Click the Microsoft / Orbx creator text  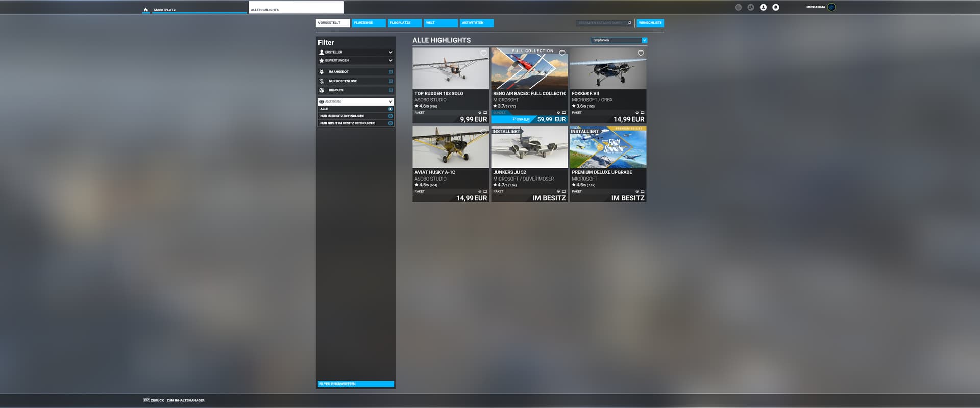(x=592, y=100)
